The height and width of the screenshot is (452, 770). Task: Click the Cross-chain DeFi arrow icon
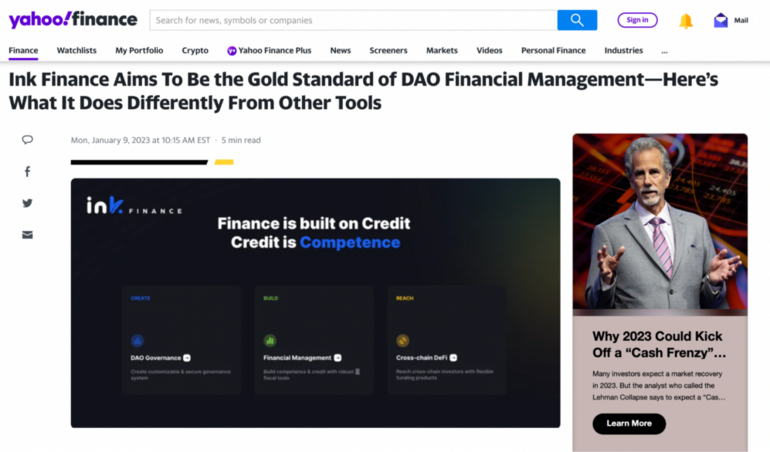coord(454,358)
